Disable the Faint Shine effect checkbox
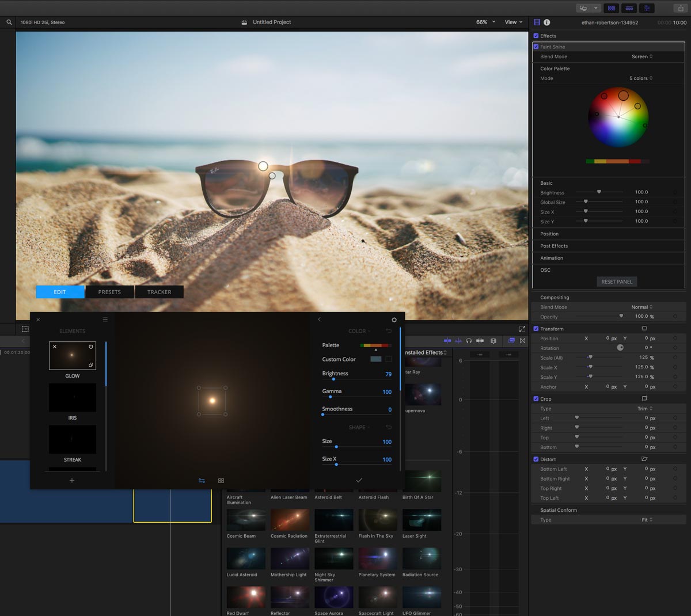This screenshot has width=691, height=616. [x=536, y=47]
